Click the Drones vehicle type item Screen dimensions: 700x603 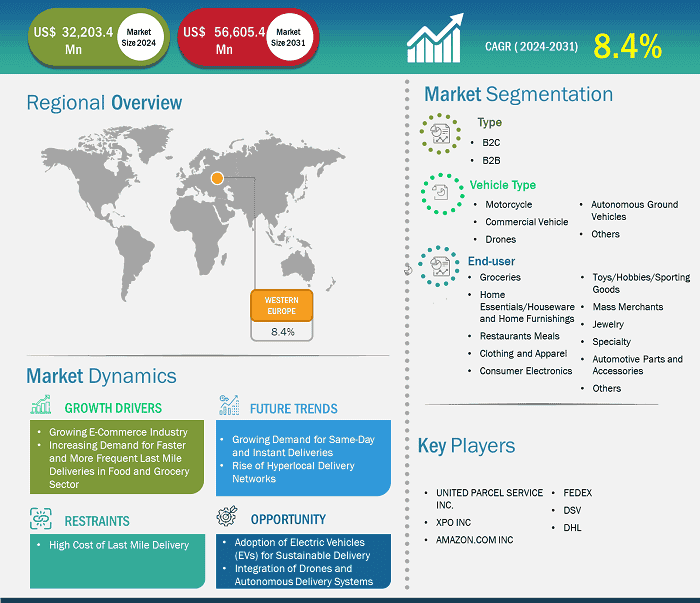point(500,239)
